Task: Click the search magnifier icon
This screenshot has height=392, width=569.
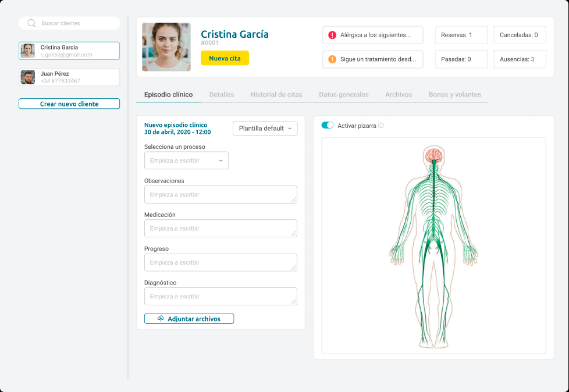Action: [31, 23]
